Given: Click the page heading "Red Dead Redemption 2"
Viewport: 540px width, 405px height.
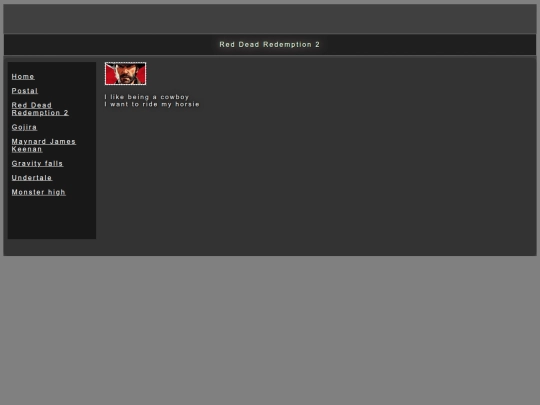Looking at the screenshot, I should point(270,44).
